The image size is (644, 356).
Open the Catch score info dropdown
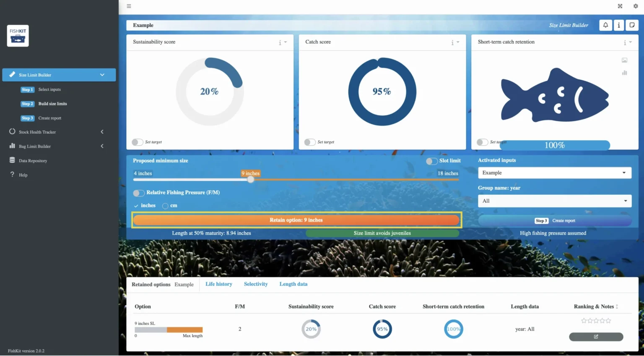click(455, 42)
